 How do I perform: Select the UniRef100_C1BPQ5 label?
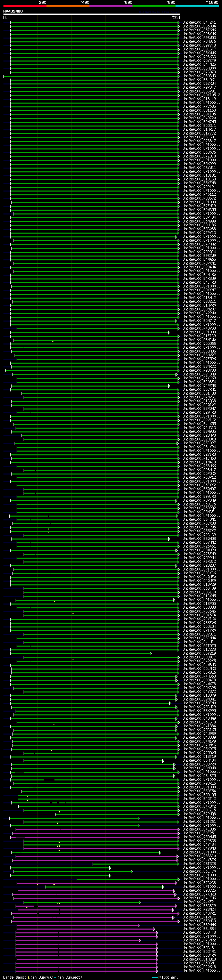click(x=199, y=604)
